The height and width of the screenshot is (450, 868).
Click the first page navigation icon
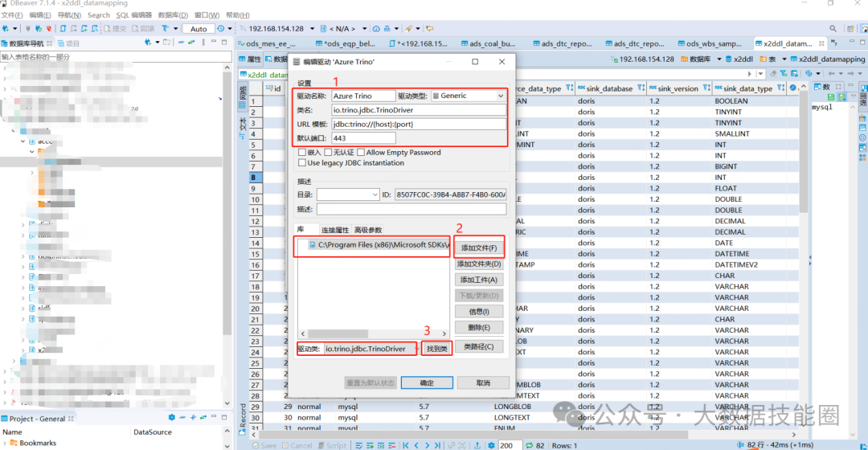pyautogui.click(x=406, y=445)
